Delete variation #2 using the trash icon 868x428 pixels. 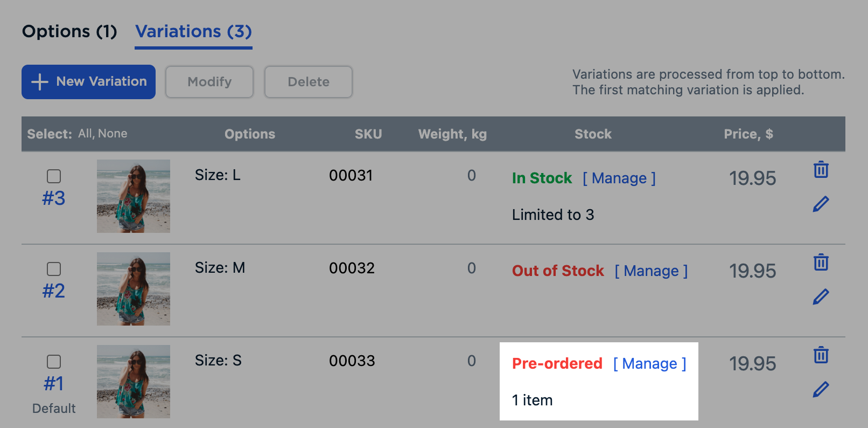pyautogui.click(x=821, y=263)
